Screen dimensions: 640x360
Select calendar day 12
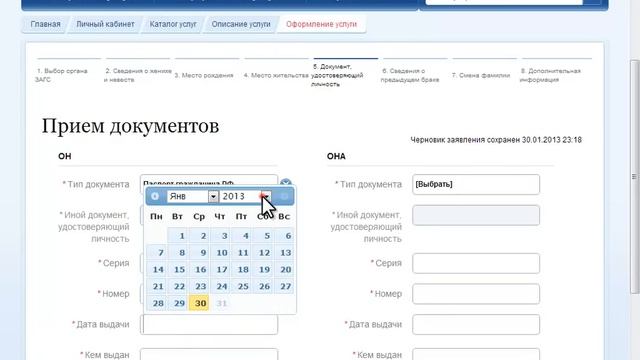[262, 253]
